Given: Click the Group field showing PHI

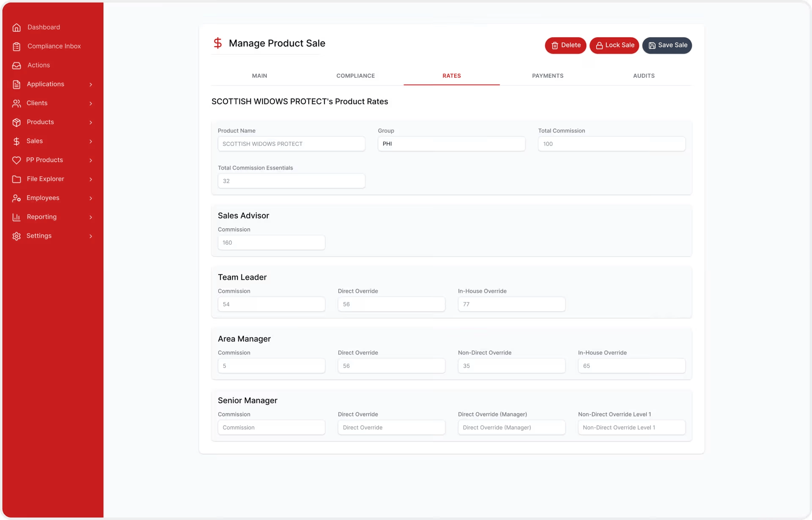Looking at the screenshot, I should (x=451, y=144).
